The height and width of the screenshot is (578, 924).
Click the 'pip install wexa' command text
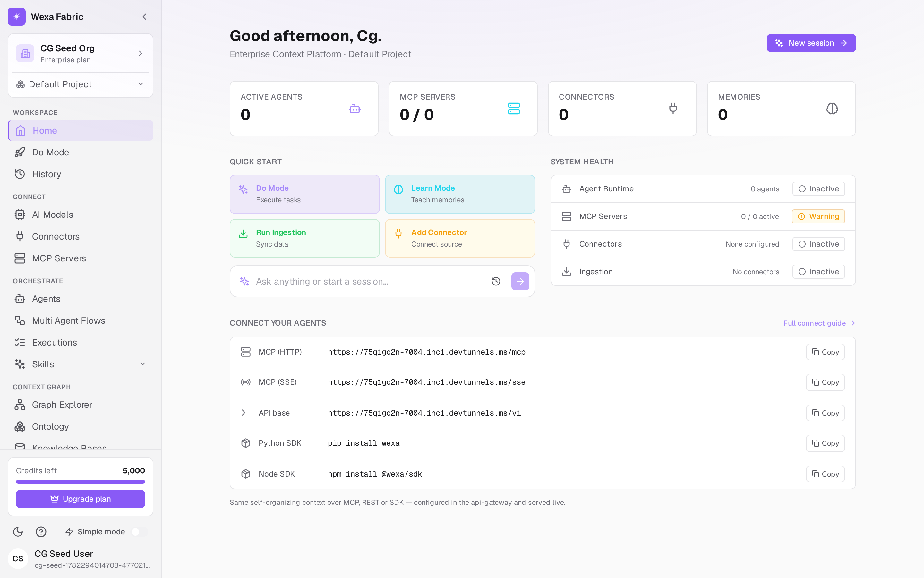pos(364,443)
